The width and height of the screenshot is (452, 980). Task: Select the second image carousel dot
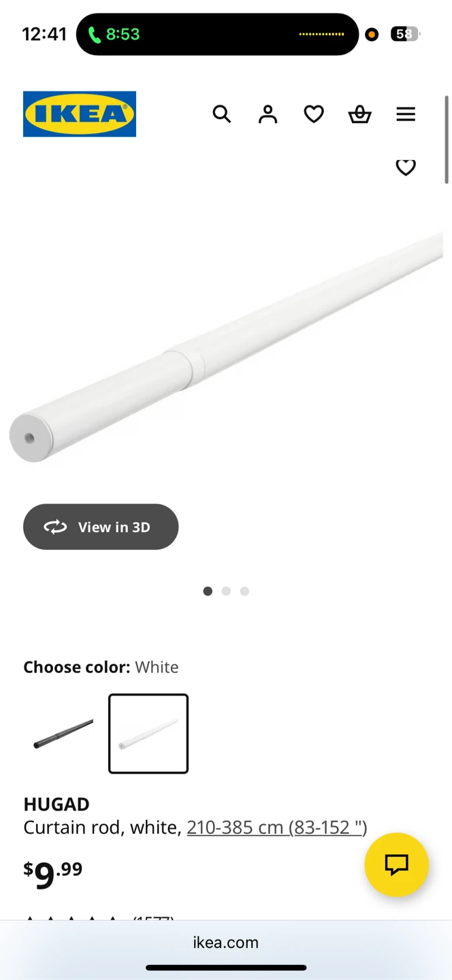click(226, 591)
